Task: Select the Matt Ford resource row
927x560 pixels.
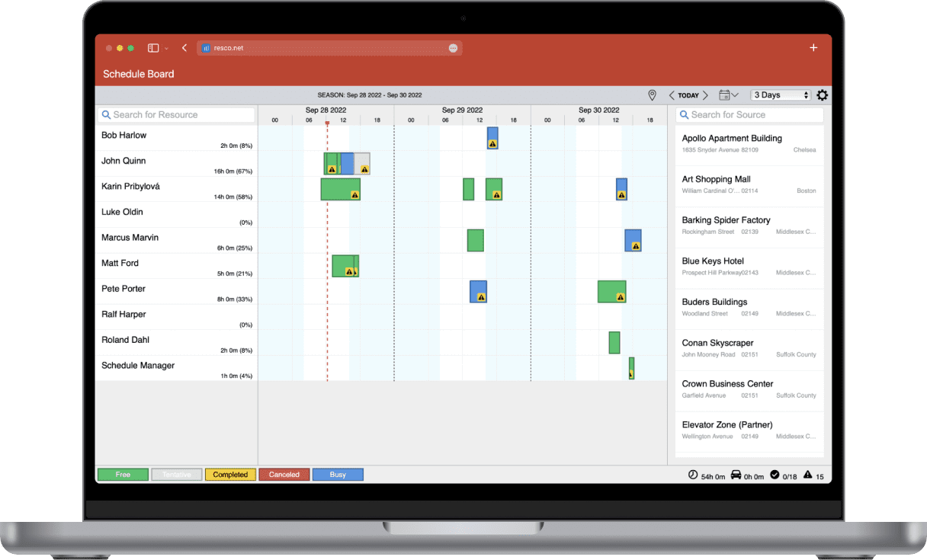Action: [177, 266]
